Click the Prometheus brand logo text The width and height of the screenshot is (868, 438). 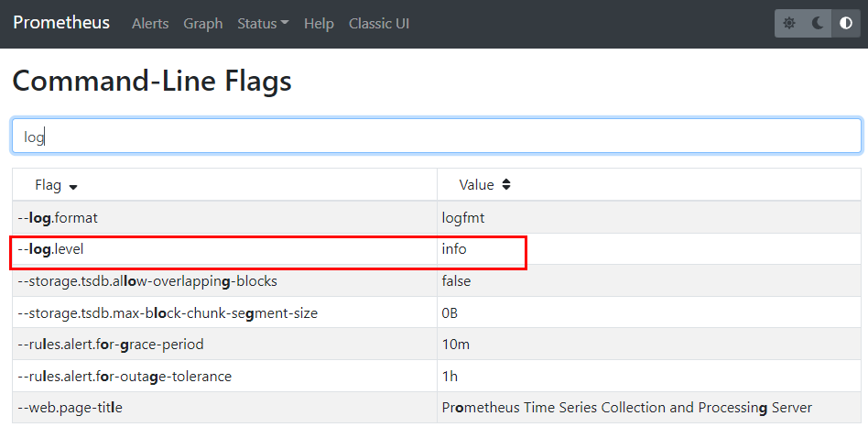point(61,23)
